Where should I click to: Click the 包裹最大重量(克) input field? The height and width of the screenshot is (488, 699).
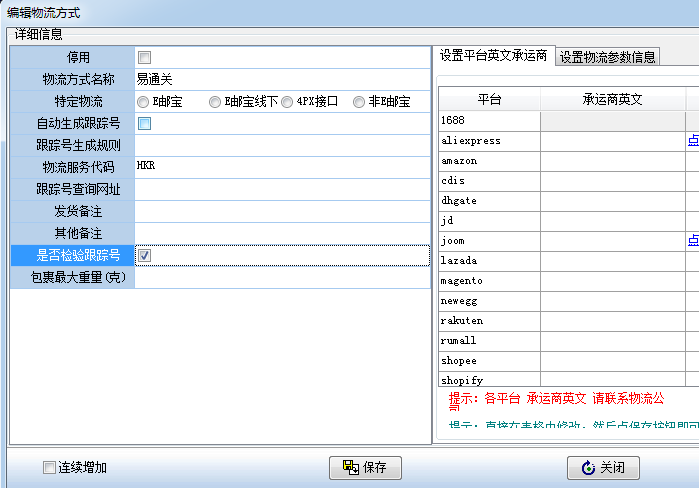282,277
